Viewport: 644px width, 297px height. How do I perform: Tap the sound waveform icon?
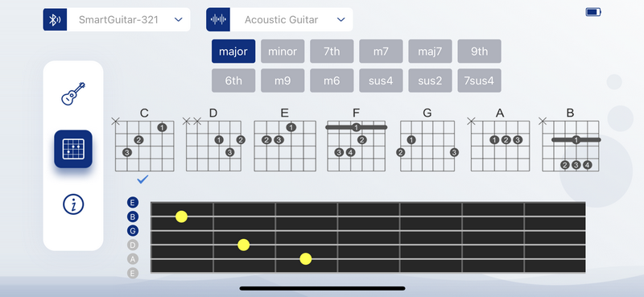coord(218,19)
